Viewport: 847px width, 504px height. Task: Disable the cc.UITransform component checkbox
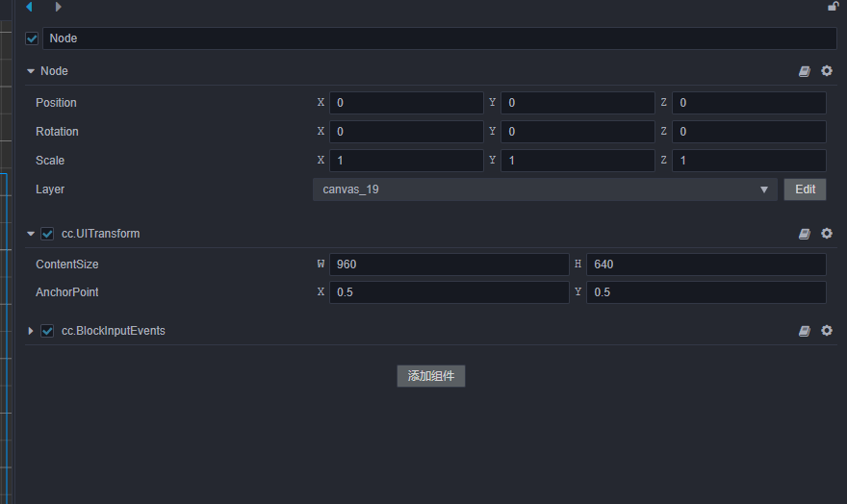coord(47,234)
